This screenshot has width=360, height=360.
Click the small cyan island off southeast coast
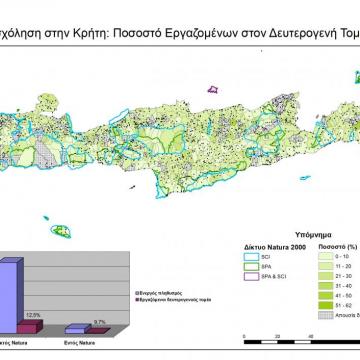click(x=305, y=178)
